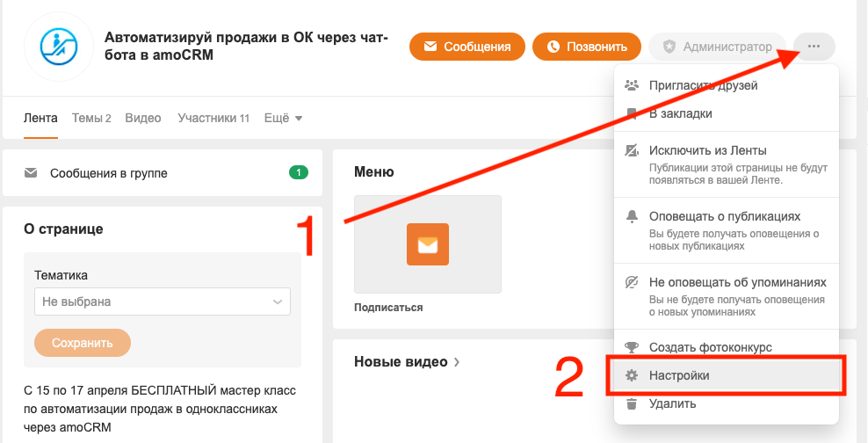Click the envelope icon in Сообщения в группе

click(x=31, y=173)
